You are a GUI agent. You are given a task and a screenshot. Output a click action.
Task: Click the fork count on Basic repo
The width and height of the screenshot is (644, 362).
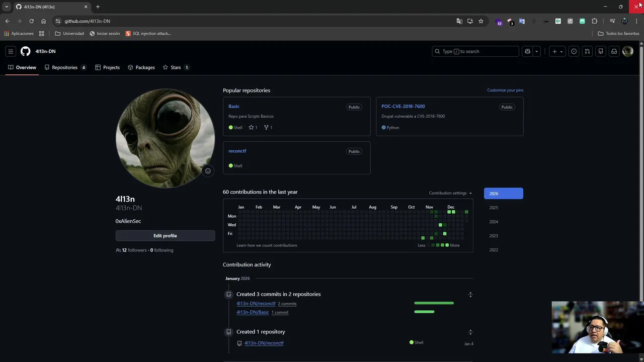tap(268, 127)
